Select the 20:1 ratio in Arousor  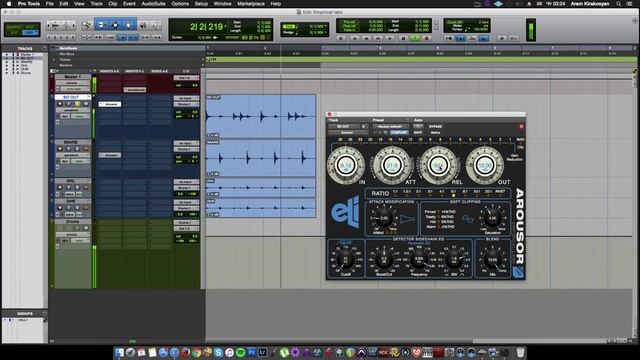coord(488,193)
